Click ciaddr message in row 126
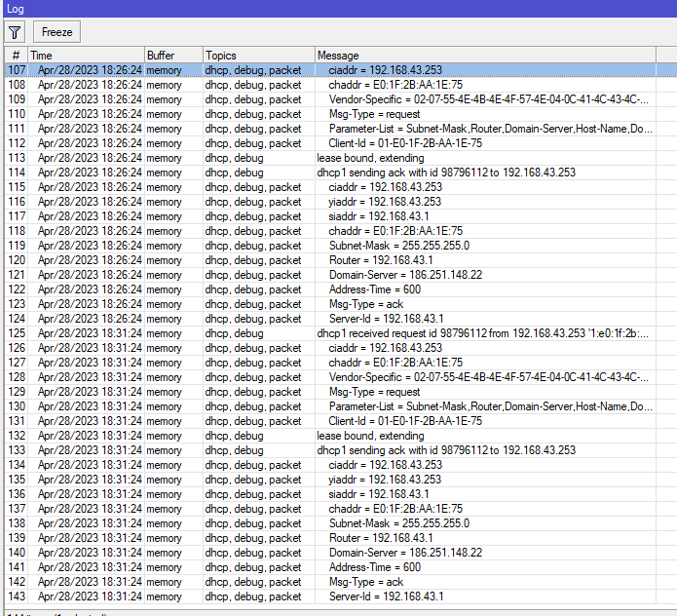 pyautogui.click(x=385, y=348)
